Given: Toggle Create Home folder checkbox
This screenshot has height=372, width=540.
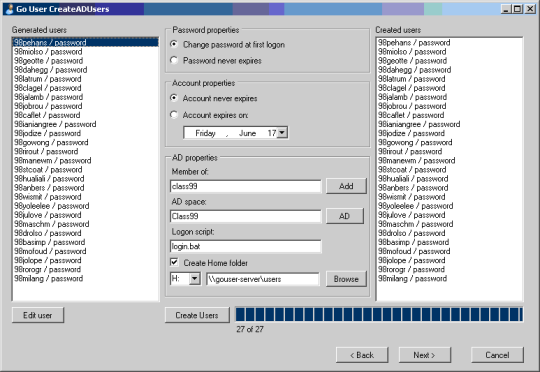Looking at the screenshot, I should click(x=174, y=262).
